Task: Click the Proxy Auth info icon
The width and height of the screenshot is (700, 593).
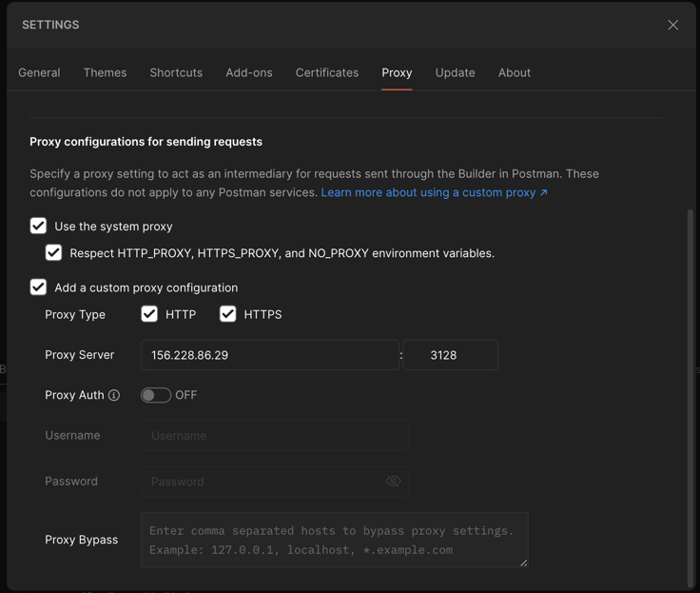Action: point(114,395)
